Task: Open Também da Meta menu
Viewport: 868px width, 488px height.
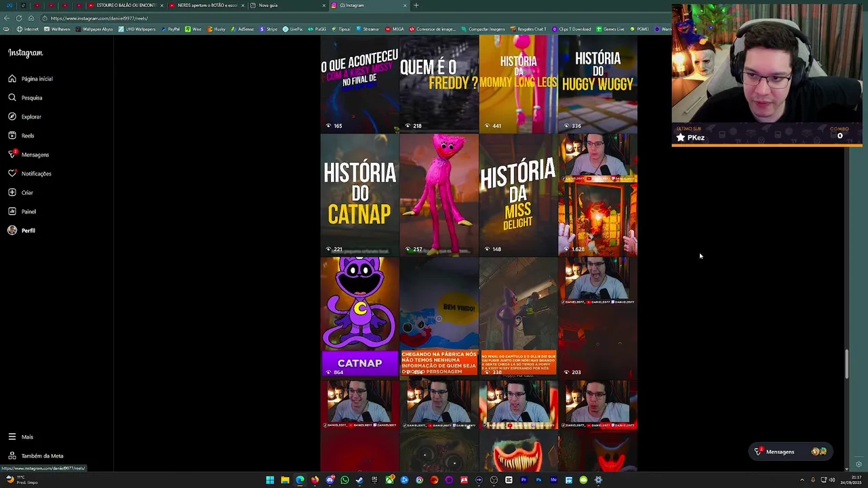Action: 35,456
